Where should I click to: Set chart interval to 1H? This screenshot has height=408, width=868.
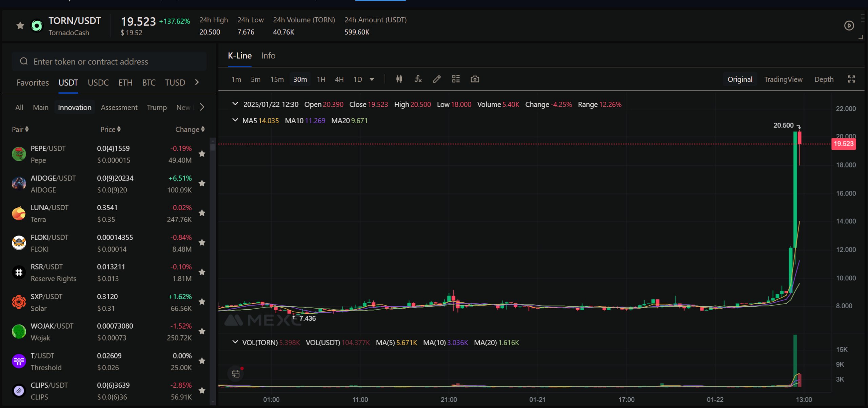[x=321, y=79]
